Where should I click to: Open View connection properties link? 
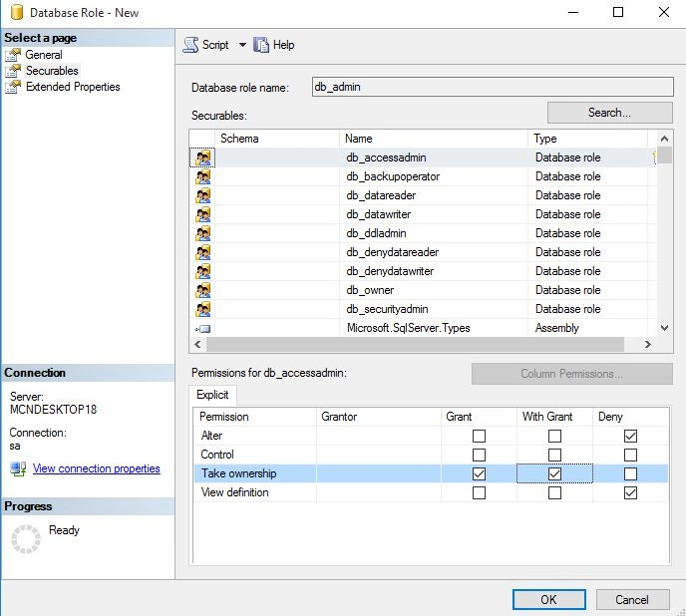pos(97,468)
